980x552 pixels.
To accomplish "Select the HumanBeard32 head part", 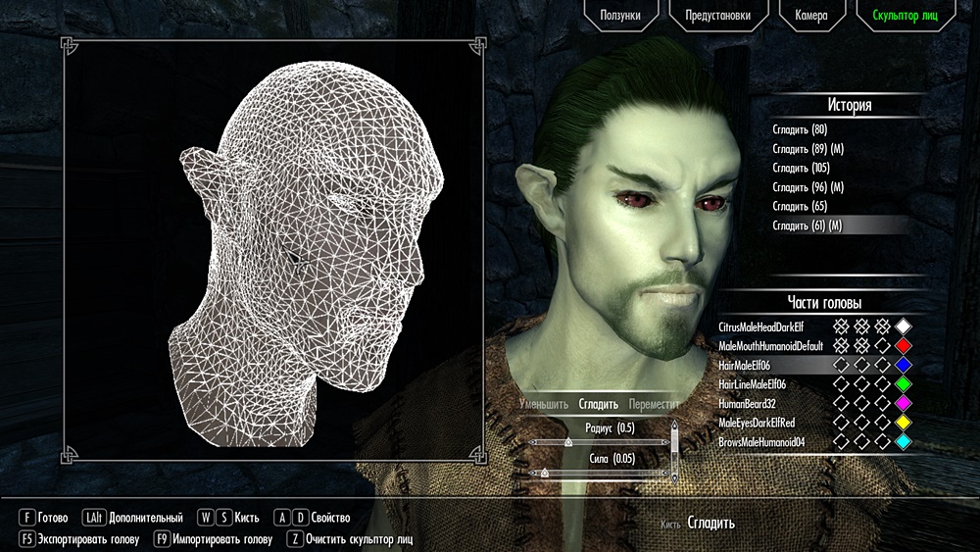I will tap(747, 403).
